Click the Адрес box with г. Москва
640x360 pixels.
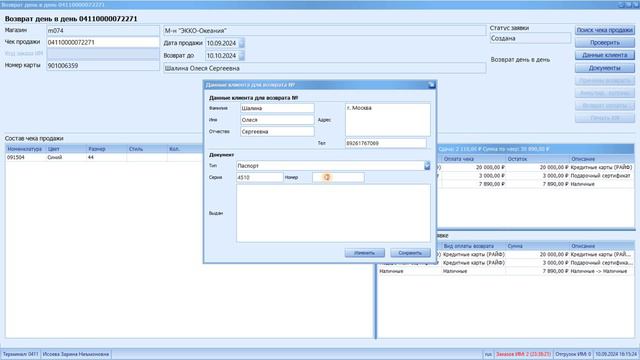coord(388,120)
